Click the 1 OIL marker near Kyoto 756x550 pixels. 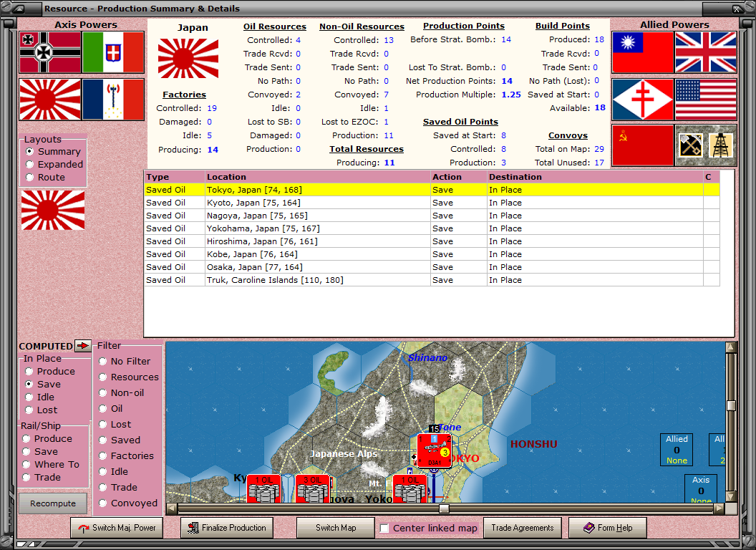coord(263,488)
